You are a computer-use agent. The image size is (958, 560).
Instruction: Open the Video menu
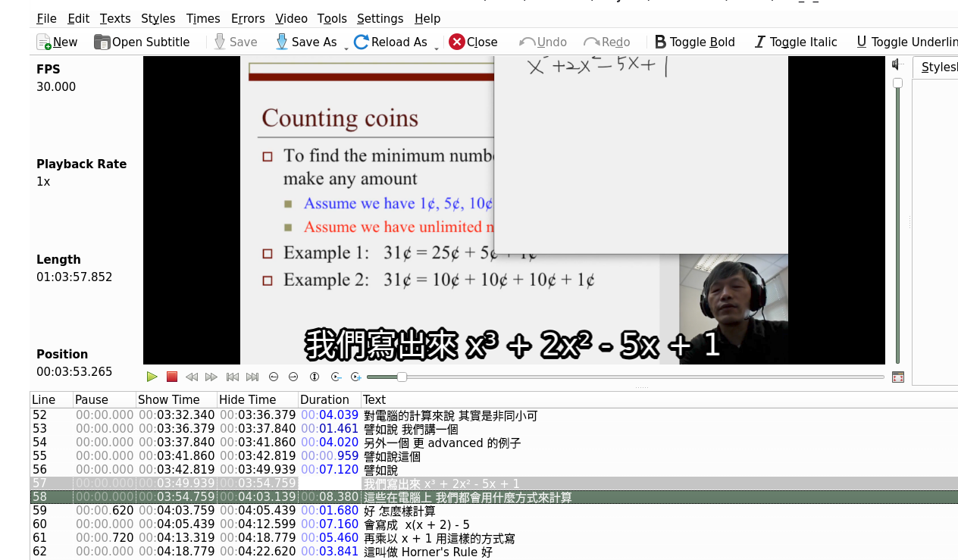pyautogui.click(x=291, y=18)
